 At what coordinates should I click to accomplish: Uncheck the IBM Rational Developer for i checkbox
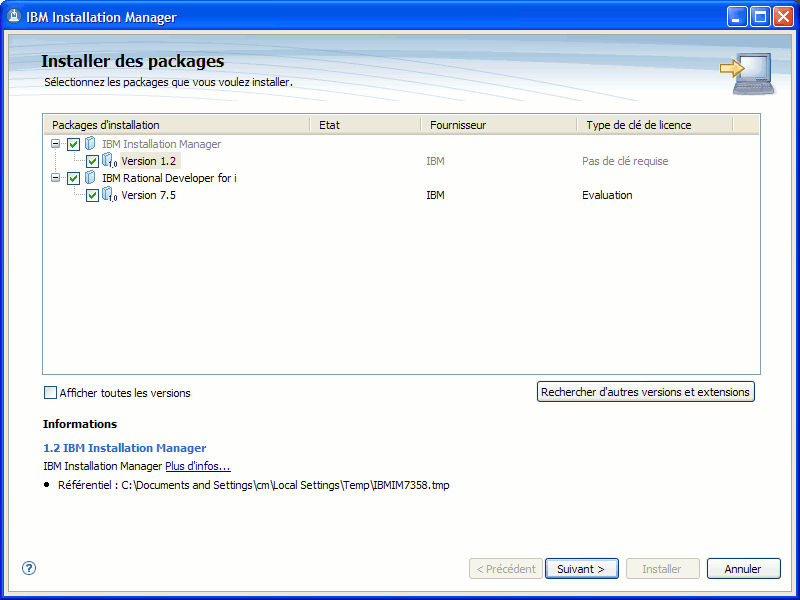pyautogui.click(x=73, y=178)
